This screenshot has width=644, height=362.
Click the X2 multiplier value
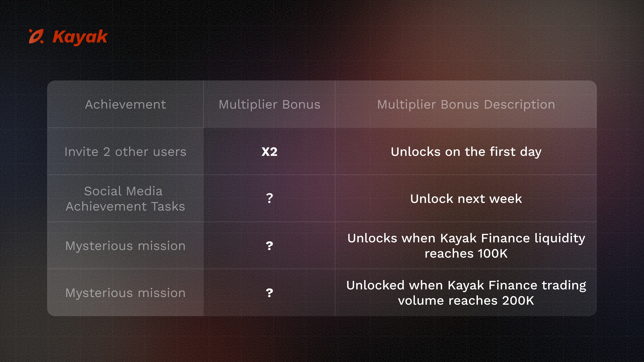269,152
